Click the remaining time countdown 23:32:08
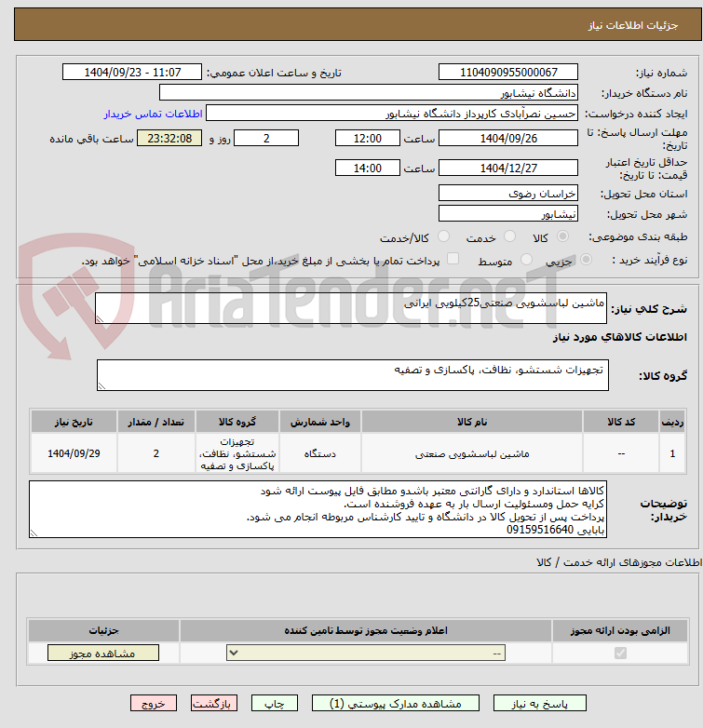Viewport: 703px width, 728px height. tap(169, 139)
